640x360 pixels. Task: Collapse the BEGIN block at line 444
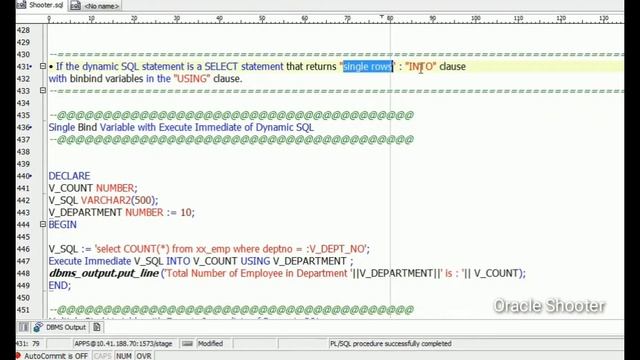pyautogui.click(x=43, y=224)
